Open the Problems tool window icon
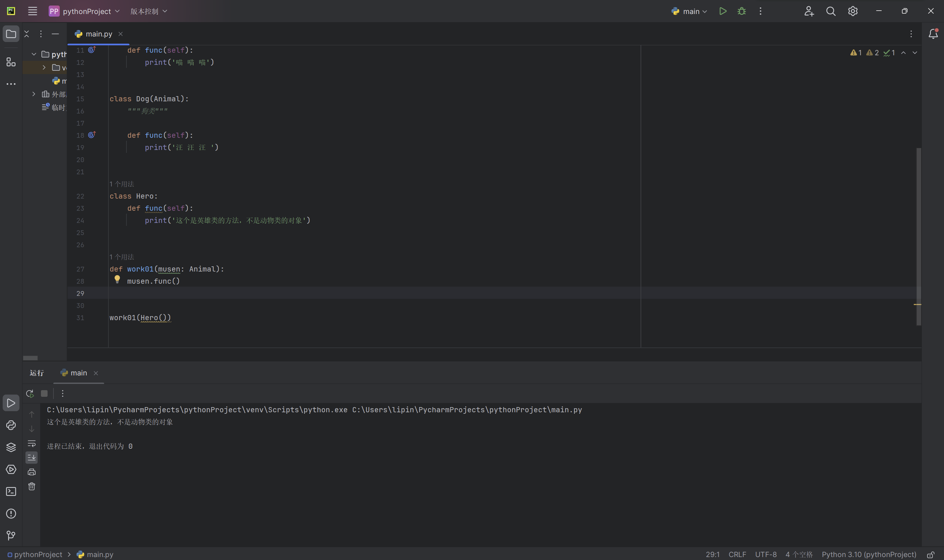The width and height of the screenshot is (944, 560). point(11,514)
